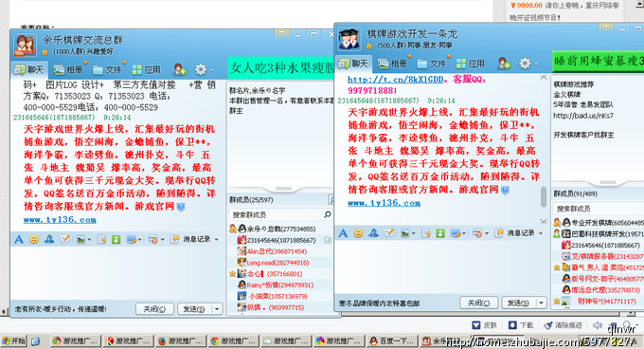Screen dimensions: 644x349
Task: Select 聊天 tab in 棋牌游戏开发一条龙
Action: pyautogui.click(x=353, y=64)
